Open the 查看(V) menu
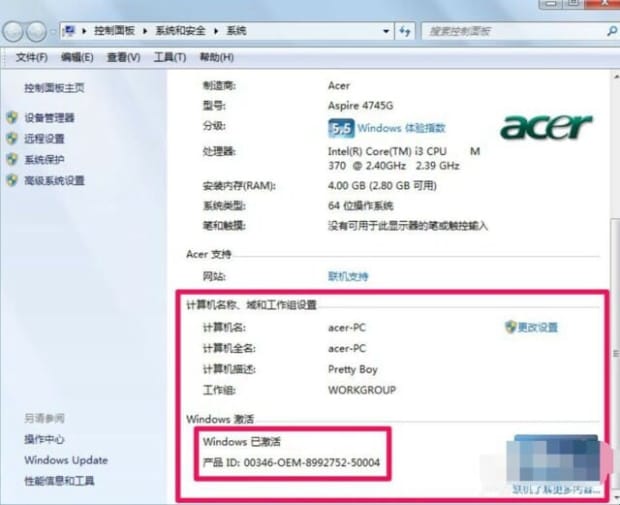The image size is (620, 505). (x=124, y=57)
